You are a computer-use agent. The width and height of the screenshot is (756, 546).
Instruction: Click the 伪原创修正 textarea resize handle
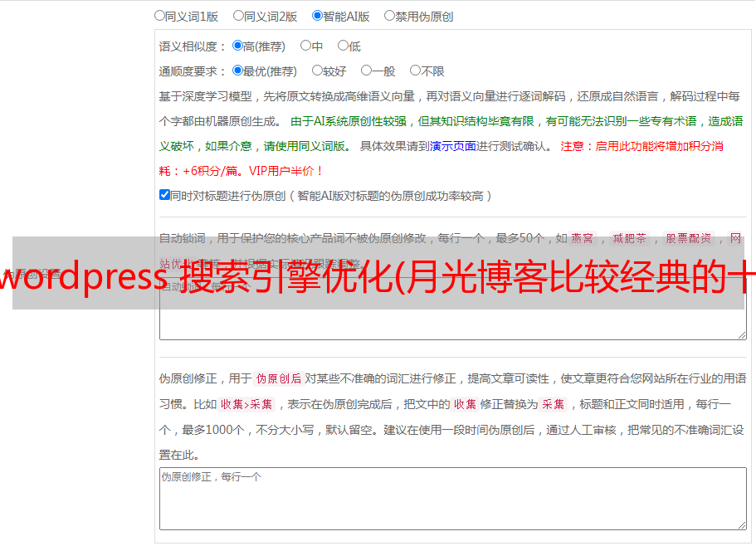click(742, 524)
